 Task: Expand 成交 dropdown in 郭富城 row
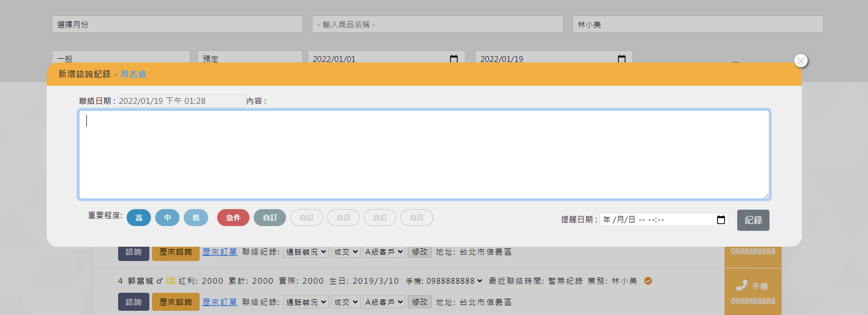(346, 302)
